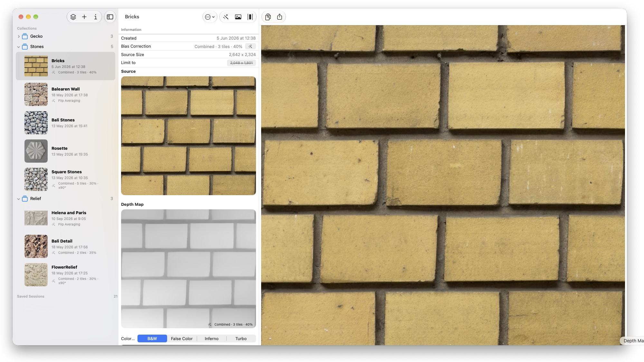Click wand button in Bias Correction row
Image resolution: width=644 pixels, height=362 pixels.
(x=250, y=46)
